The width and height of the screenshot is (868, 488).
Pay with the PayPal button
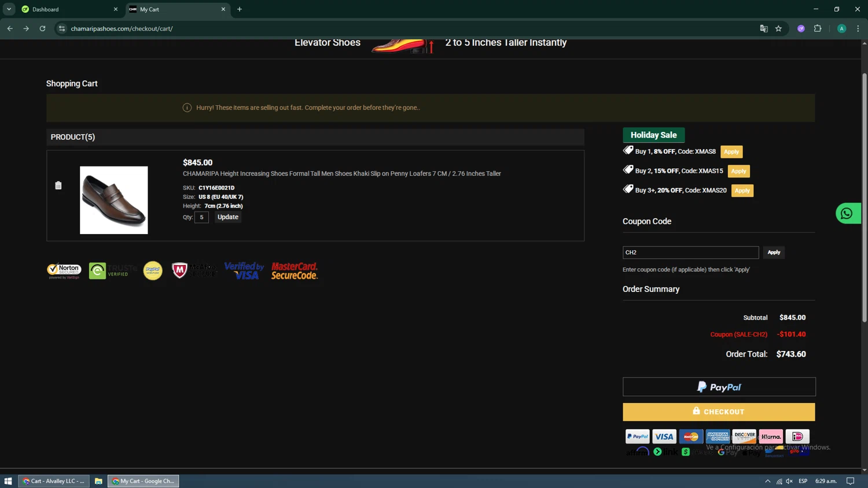pyautogui.click(x=719, y=387)
